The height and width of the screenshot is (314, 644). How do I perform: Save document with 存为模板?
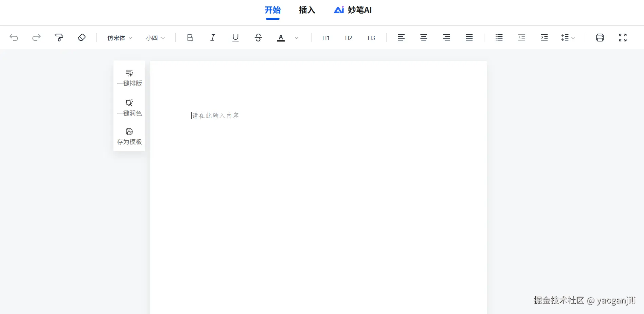pos(129,137)
